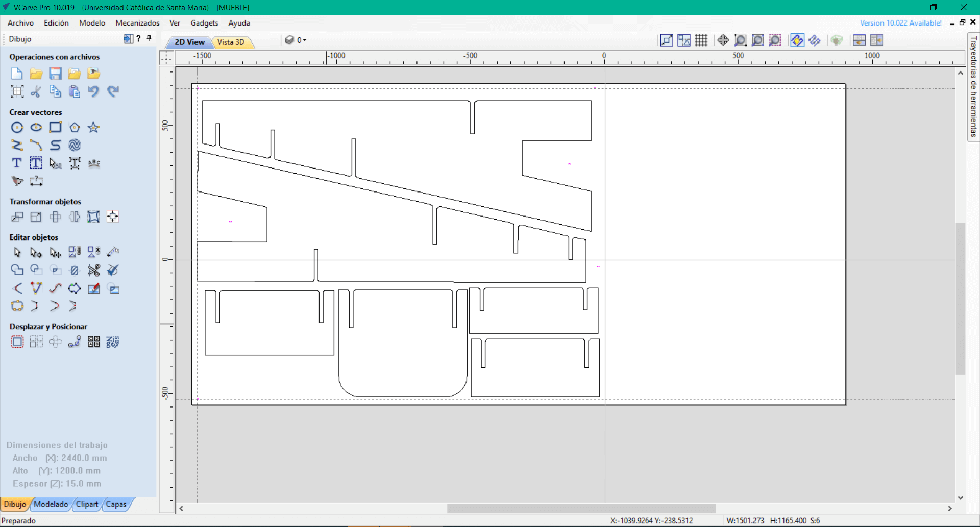This screenshot has width=980, height=527.
Task: Open the offset vectors arrow-shaped icon
Action: [x=75, y=289]
